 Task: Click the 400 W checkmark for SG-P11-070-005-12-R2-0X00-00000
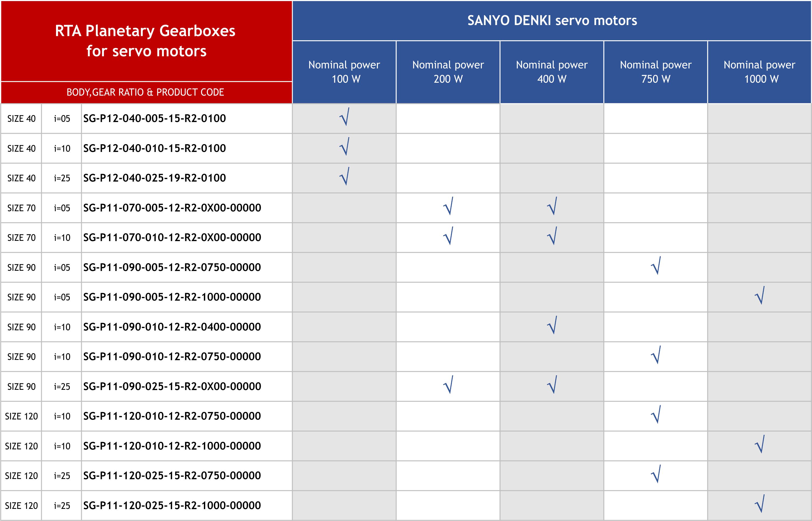pos(552,206)
